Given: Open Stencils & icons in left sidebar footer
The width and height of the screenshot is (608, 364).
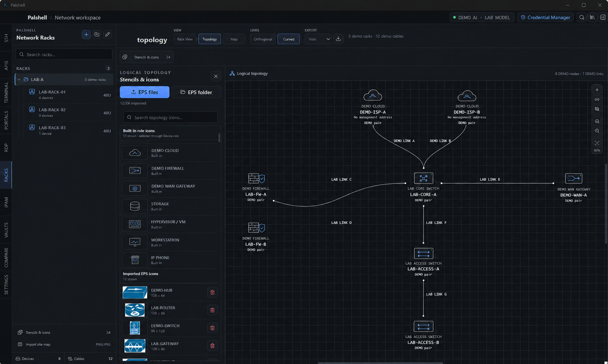Looking at the screenshot, I should tap(64, 333).
